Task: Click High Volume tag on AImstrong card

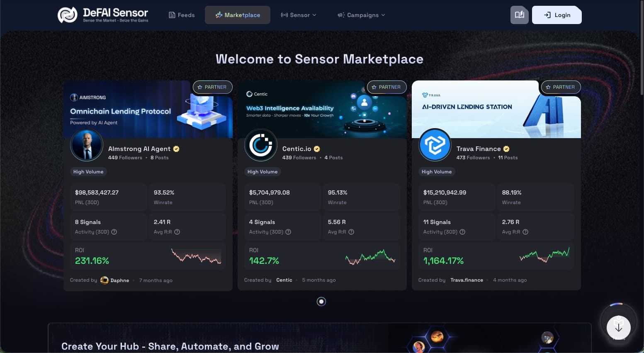Action: (x=88, y=172)
